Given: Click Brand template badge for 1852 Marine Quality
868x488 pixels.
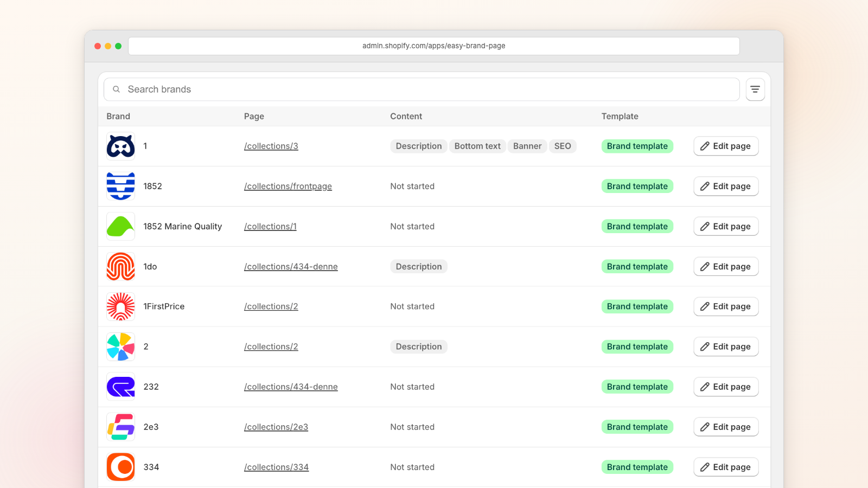Looking at the screenshot, I should click(637, 227).
